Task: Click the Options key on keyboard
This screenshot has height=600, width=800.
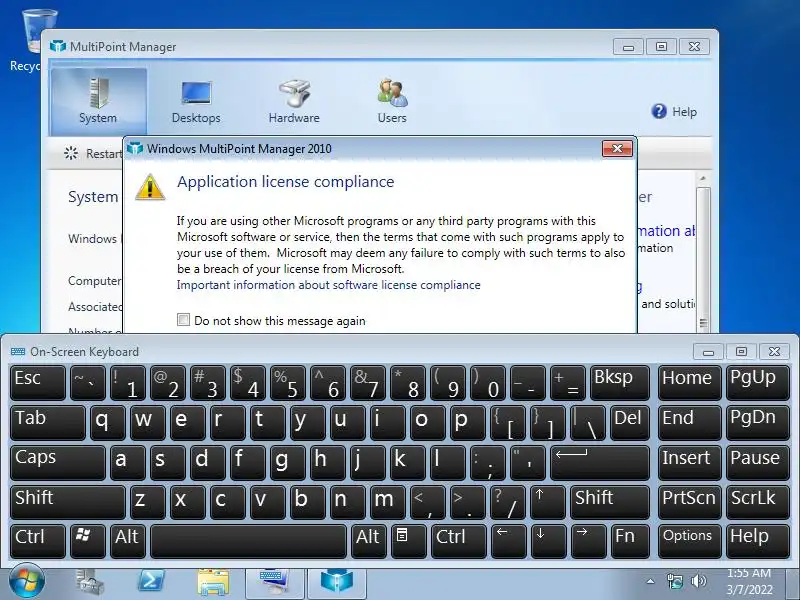Action: 689,541
